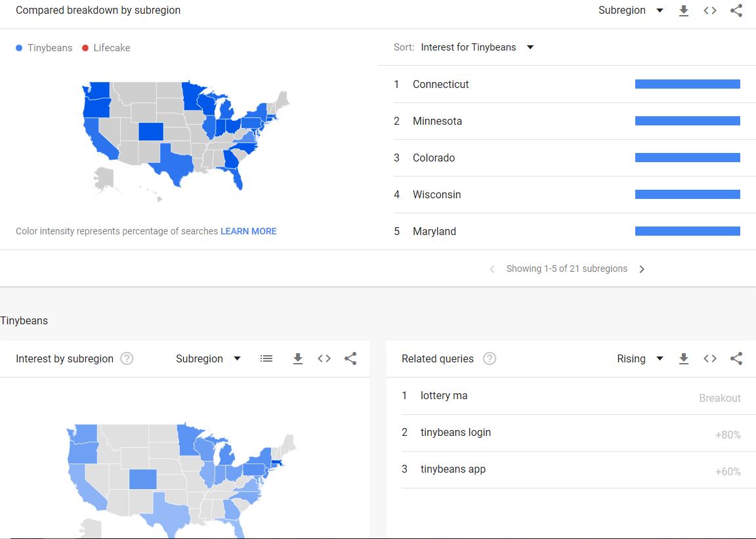Screen dimensions: 756x539
Task: Open help icon next to Related queries
Action: point(490,358)
